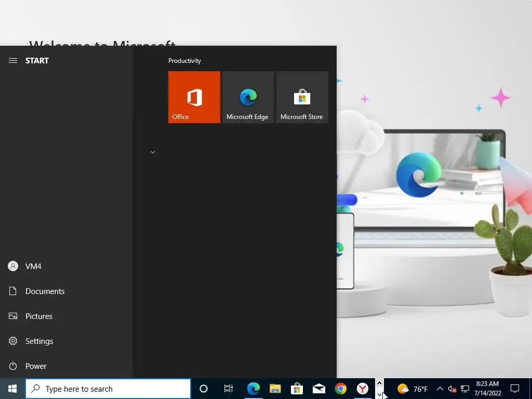Viewport: 532px width, 399px height.
Task: Open the Action Center notifications
Action: (x=515, y=389)
